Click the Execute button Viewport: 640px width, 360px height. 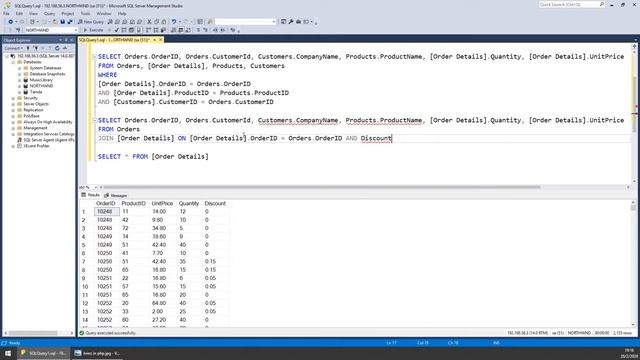pyautogui.click(x=93, y=30)
